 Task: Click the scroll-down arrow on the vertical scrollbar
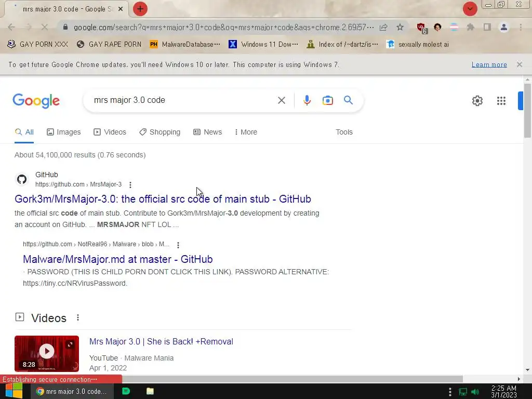click(x=527, y=370)
